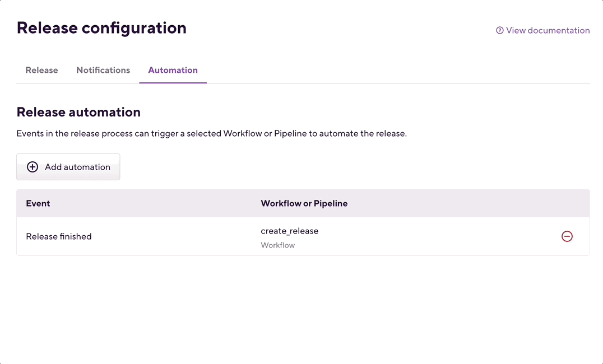Click the plus circle icon
This screenshot has height=364, width=603.
coord(33,167)
